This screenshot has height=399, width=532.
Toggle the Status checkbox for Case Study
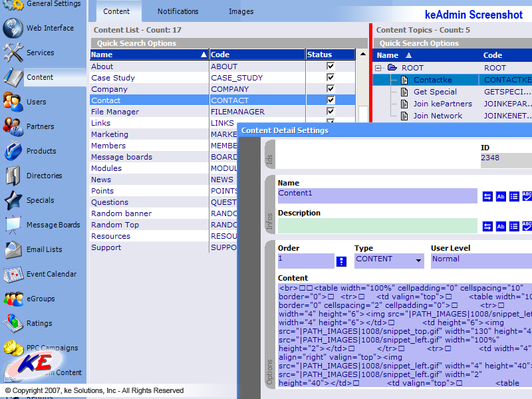[x=331, y=77]
